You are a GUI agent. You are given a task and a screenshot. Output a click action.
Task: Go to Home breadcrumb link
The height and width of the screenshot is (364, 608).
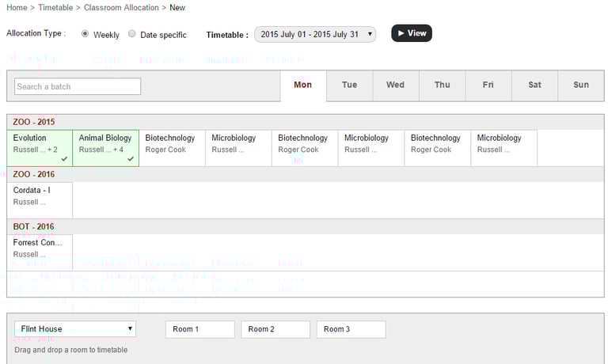coord(17,8)
